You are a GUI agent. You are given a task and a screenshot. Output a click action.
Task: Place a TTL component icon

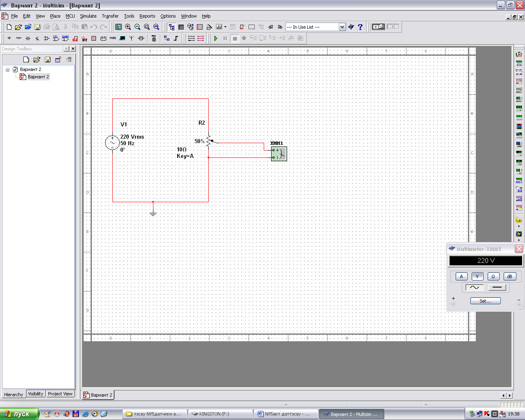coord(56,39)
